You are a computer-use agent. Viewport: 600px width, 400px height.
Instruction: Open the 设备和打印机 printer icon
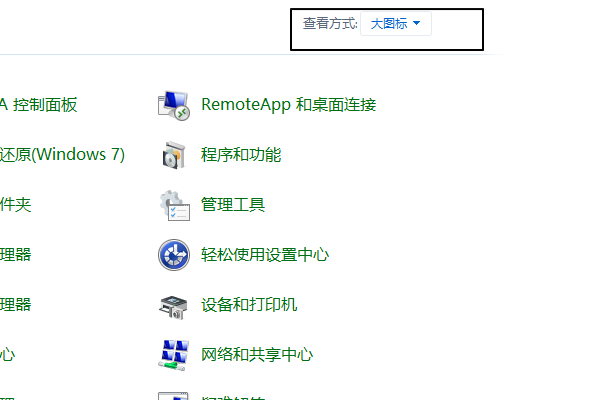click(x=174, y=305)
